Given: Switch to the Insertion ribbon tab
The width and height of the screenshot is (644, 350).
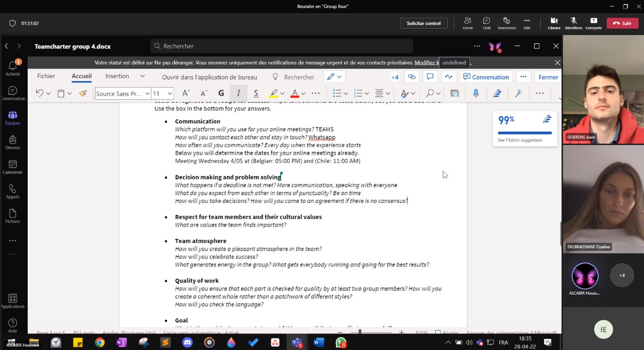Looking at the screenshot, I should (117, 76).
